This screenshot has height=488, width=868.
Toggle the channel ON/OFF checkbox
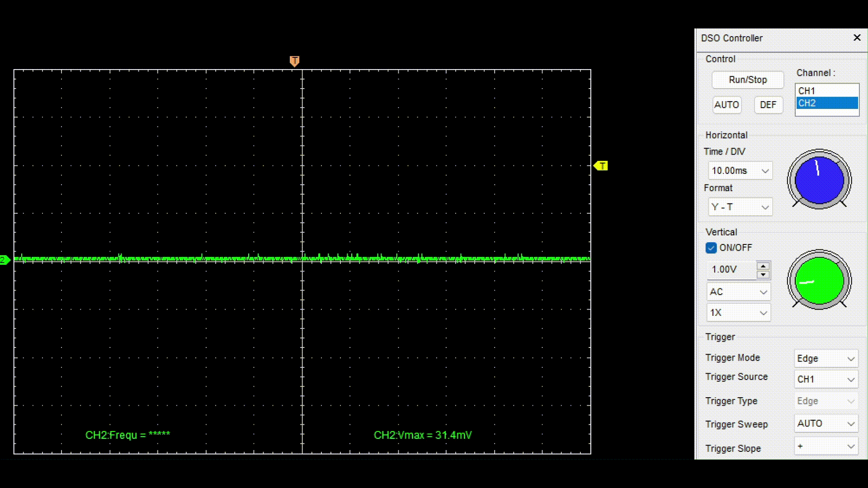[x=711, y=248]
